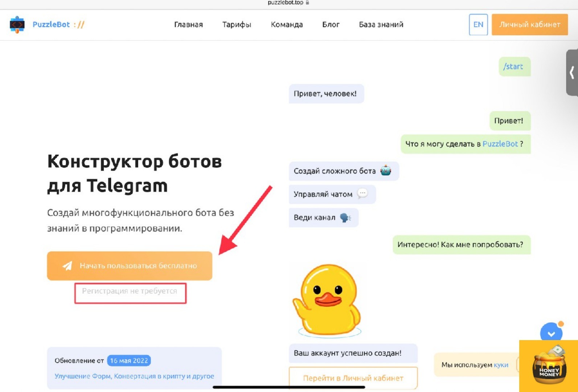Click the Интересно! Как мне попробовать? message
This screenshot has width=578, height=392.
tap(462, 245)
